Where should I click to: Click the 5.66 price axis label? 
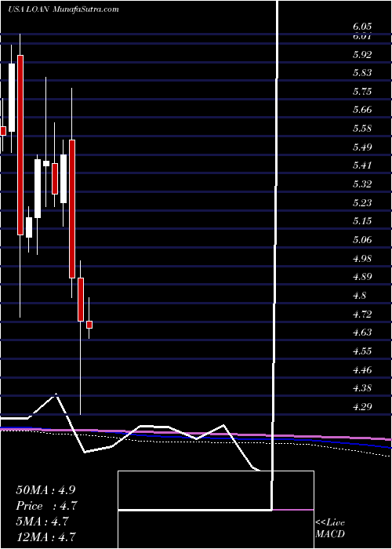362,110
